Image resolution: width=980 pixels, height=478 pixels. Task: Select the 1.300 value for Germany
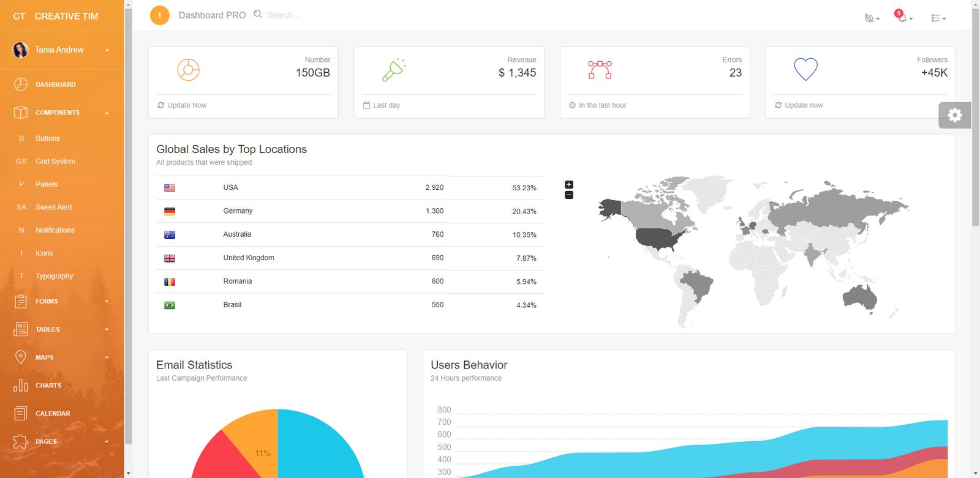click(435, 211)
